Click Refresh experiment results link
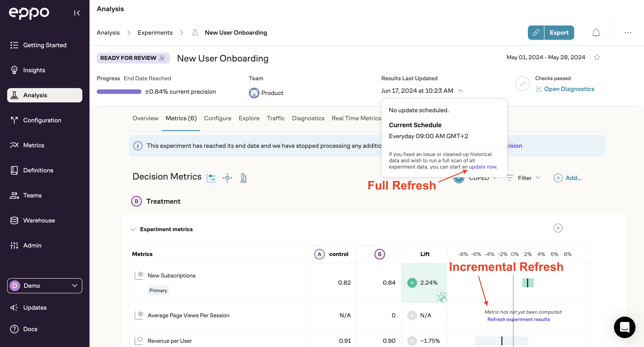 [x=518, y=319]
